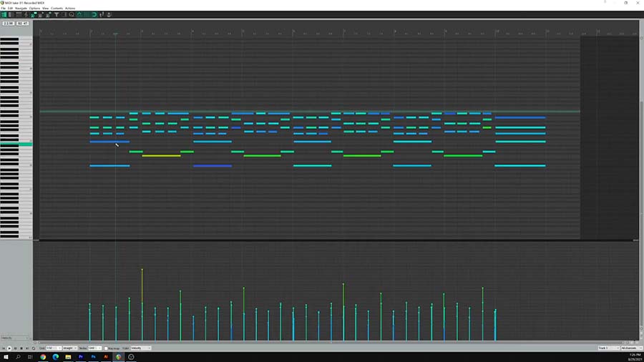The image size is (644, 362).
Task: Enable the Key snap checkbox
Action: tap(106, 348)
